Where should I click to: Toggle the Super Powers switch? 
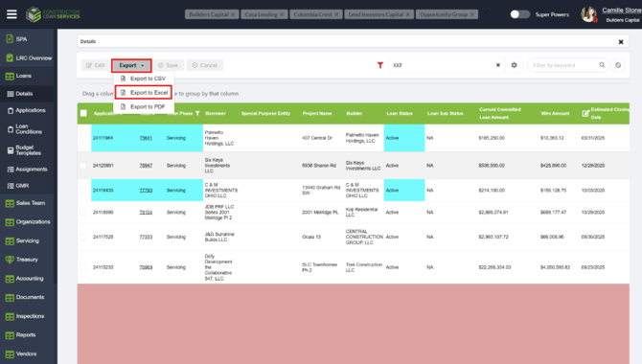[x=519, y=14]
